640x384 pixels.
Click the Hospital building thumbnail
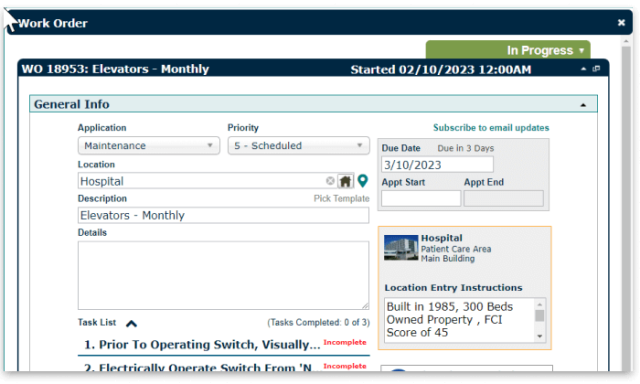tap(401, 248)
